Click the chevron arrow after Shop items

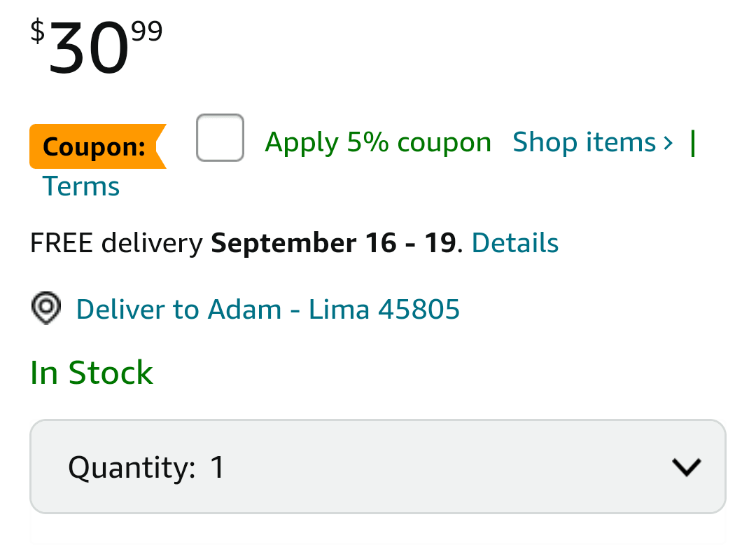pyautogui.click(x=668, y=143)
